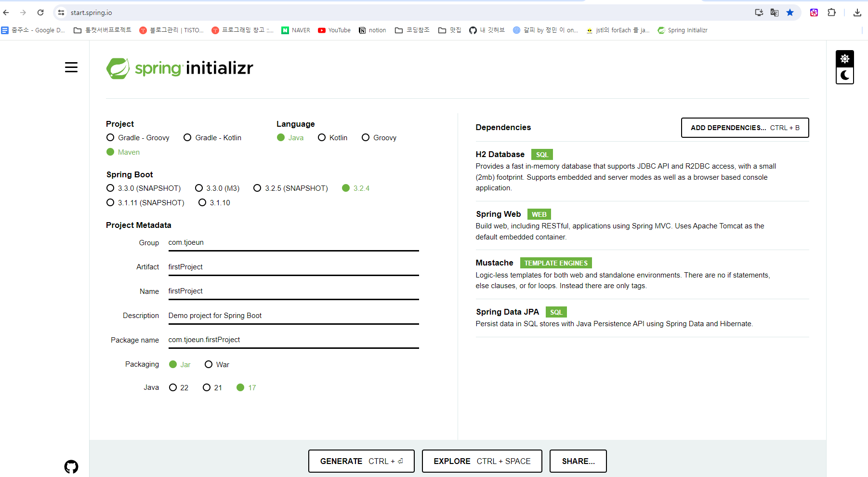Choose War packaging

[217, 365]
